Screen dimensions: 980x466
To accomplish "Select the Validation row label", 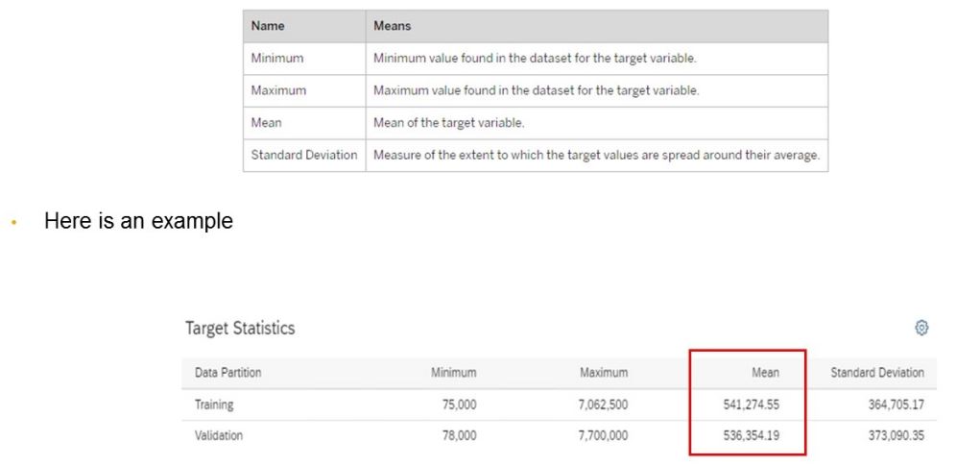I will point(219,435).
